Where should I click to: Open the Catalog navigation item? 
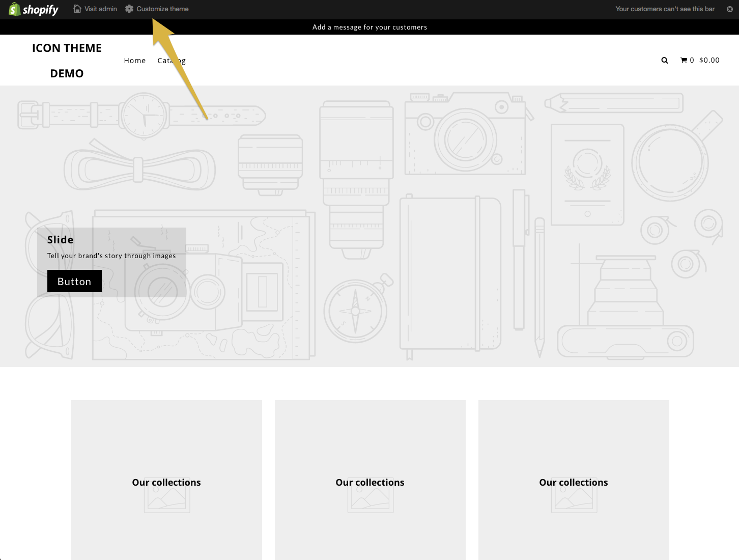[172, 60]
